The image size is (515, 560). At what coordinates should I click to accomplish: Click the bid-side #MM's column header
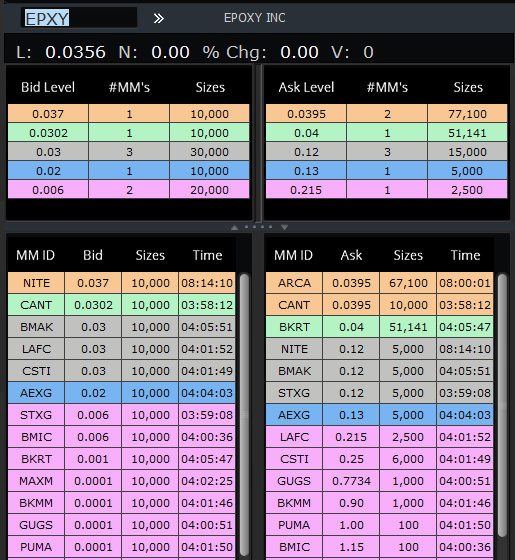pos(129,87)
